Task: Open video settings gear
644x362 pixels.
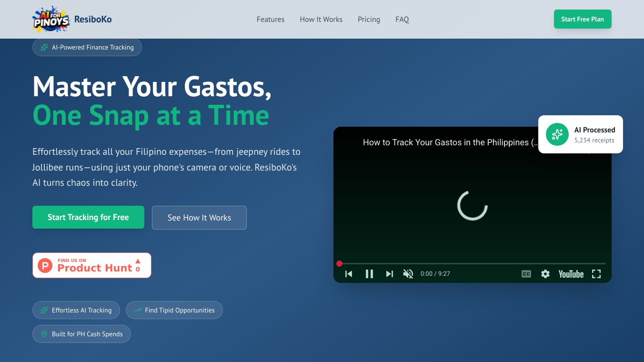Action: [545, 274]
